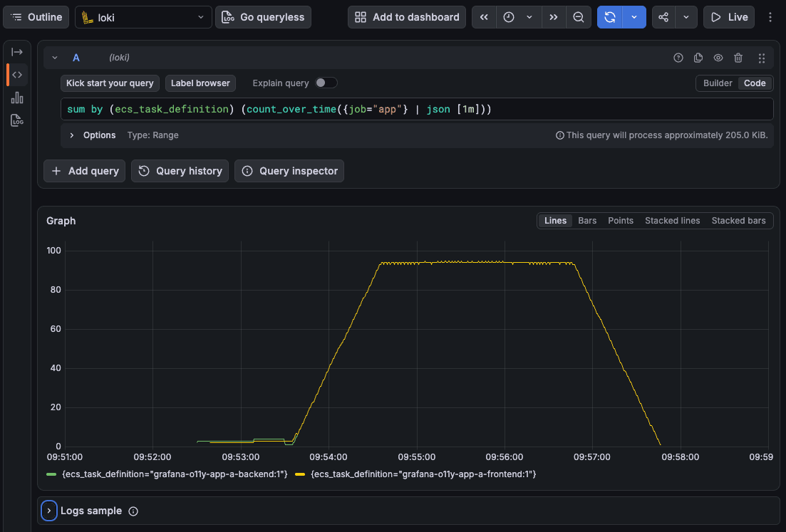Open query help icon
This screenshot has width=786, height=532.
click(x=678, y=58)
